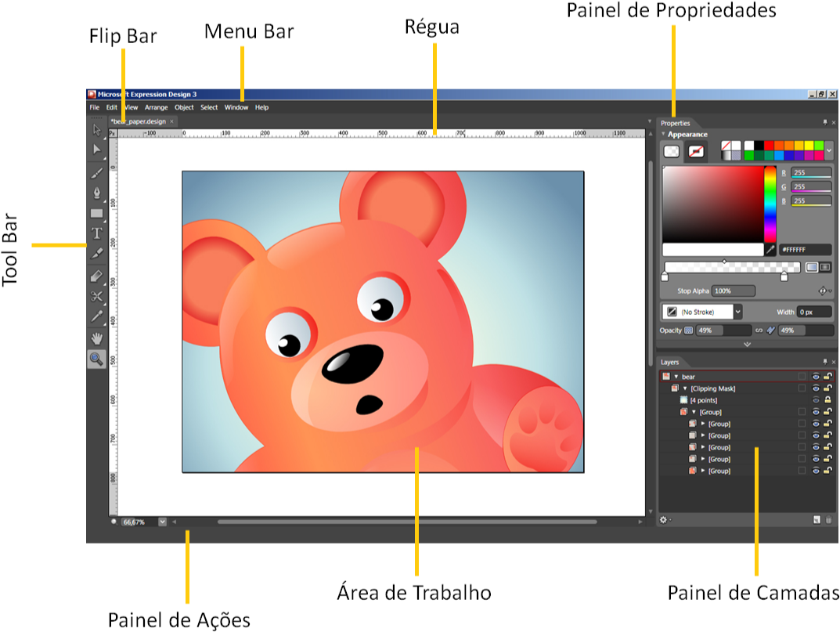Open the Layers options gear button
840x632 pixels.
(x=665, y=519)
